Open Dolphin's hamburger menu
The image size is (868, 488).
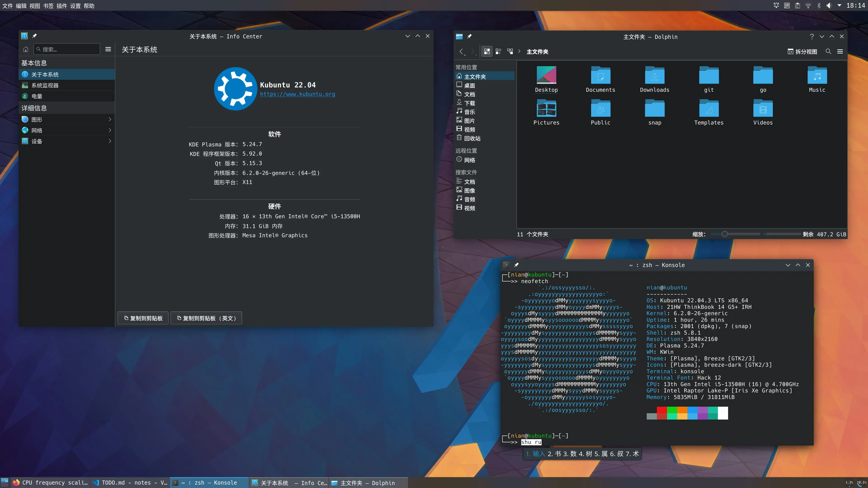(x=840, y=52)
